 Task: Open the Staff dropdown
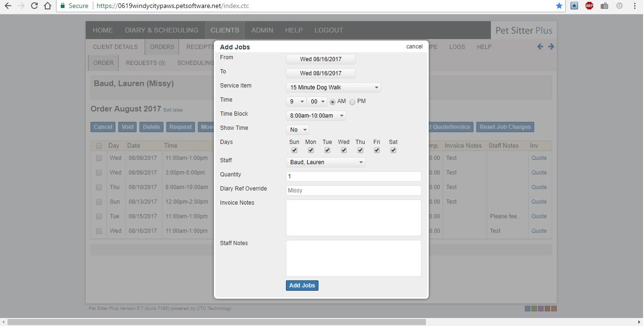(x=326, y=162)
